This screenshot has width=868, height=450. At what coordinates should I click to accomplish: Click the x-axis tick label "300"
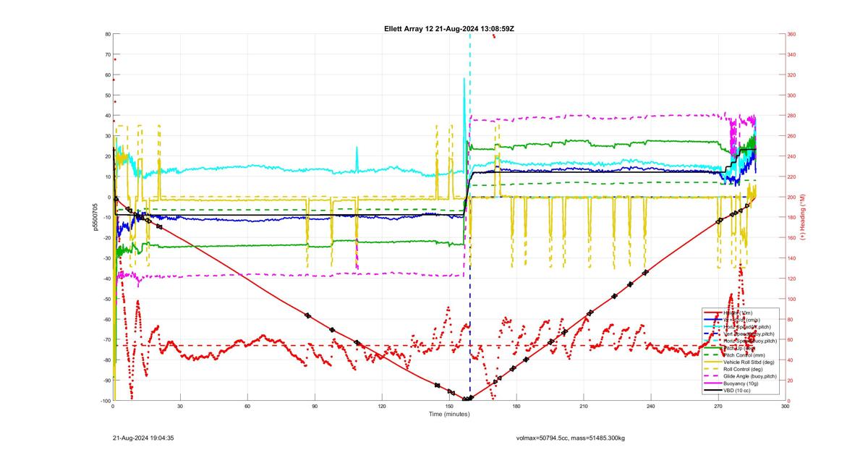[785, 407]
